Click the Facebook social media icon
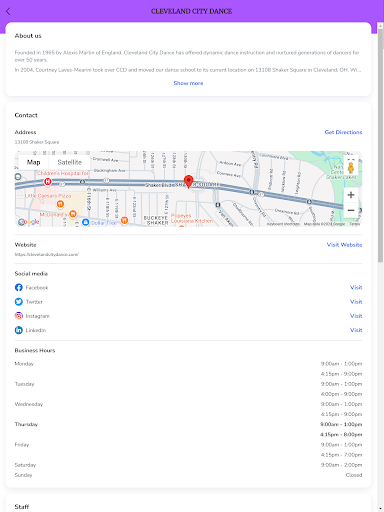384x512 pixels. coord(19,287)
